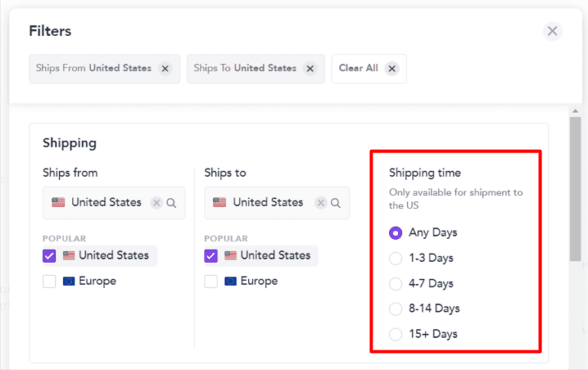This screenshot has width=588, height=370.
Task: Check Europe under Ships from
Action: 49,281
